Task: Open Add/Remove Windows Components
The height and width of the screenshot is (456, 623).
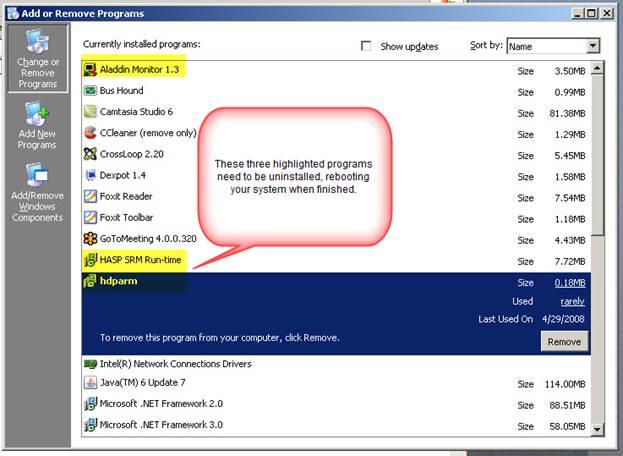Action: [37, 192]
